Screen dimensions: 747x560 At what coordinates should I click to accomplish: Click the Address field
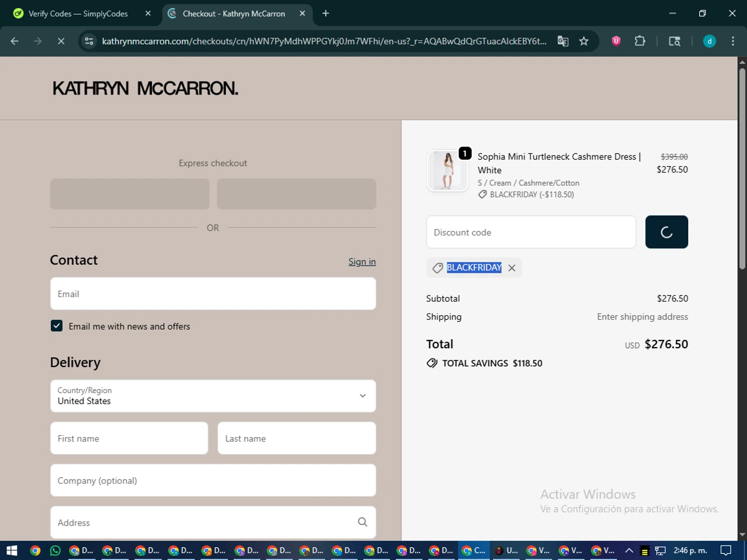213,522
